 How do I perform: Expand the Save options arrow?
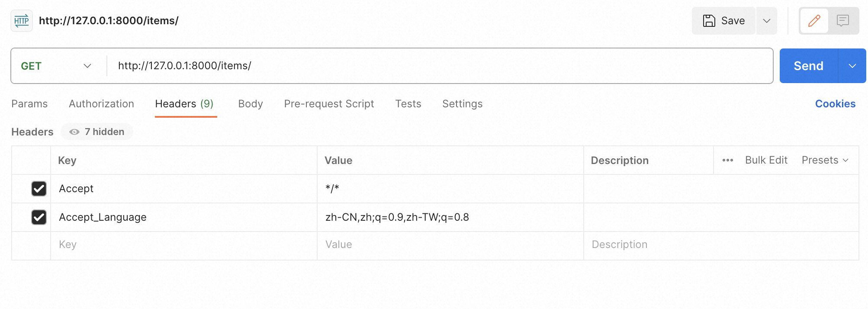tap(766, 21)
